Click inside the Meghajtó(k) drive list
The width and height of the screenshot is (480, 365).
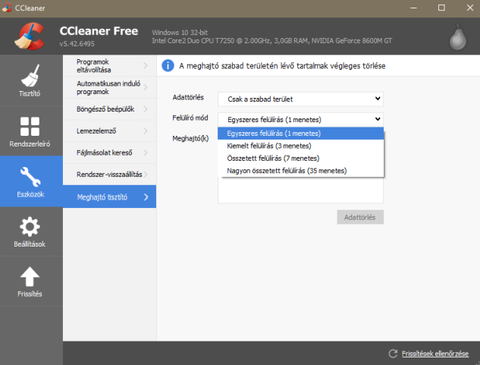tap(301, 190)
